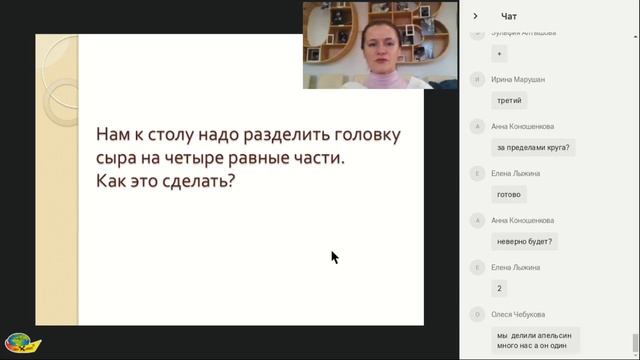Select the message "готово"
Viewport: 640px width, 360px height.
click(x=509, y=194)
